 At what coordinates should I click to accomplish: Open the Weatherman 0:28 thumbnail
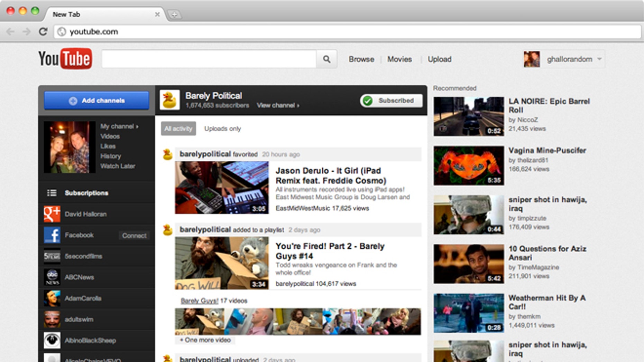pyautogui.click(x=469, y=313)
